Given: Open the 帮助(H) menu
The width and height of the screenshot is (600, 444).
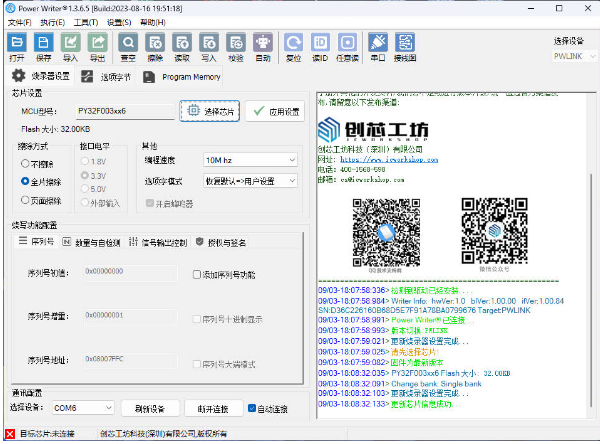Looking at the screenshot, I should 153,23.
